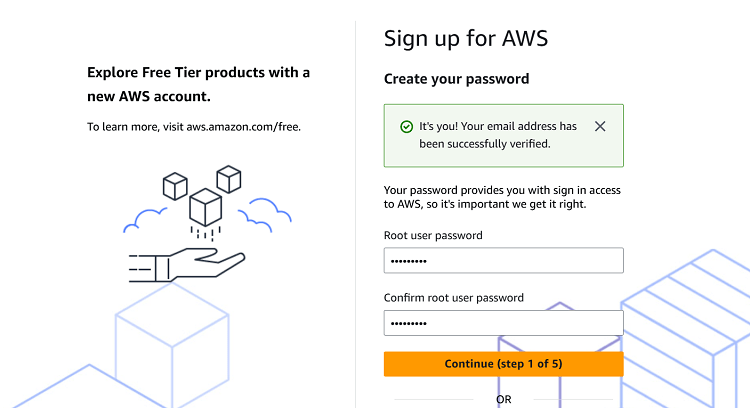Click the green checkmark icon in alert
This screenshot has height=408, width=750.
pyautogui.click(x=406, y=127)
